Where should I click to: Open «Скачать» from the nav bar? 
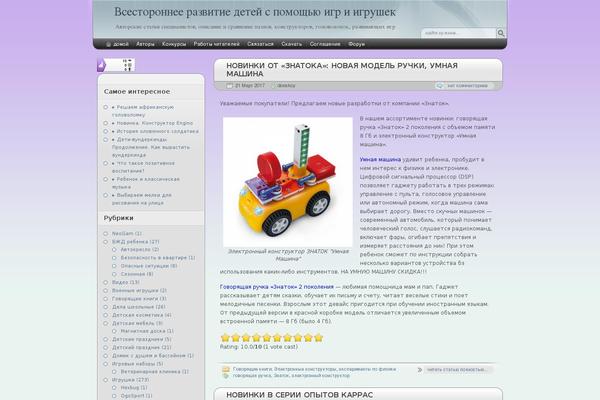coord(292,44)
